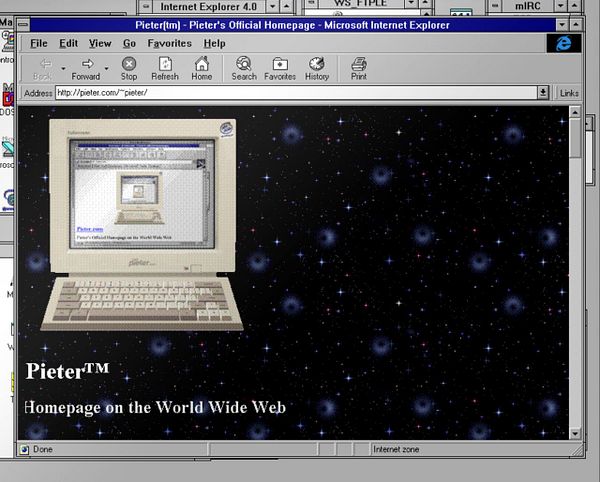Open control menu of mIRC group window
The height and width of the screenshot is (482, 600).
(495, 6)
